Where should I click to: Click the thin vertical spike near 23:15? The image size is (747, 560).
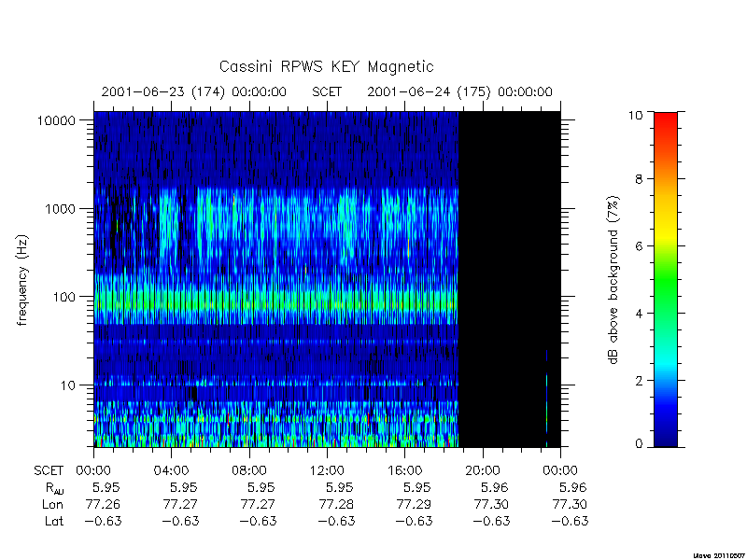(x=546, y=399)
